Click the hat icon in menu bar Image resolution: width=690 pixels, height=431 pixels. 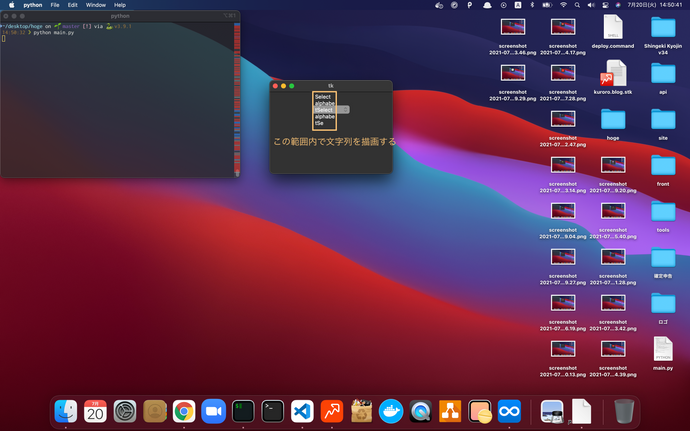point(487,5)
